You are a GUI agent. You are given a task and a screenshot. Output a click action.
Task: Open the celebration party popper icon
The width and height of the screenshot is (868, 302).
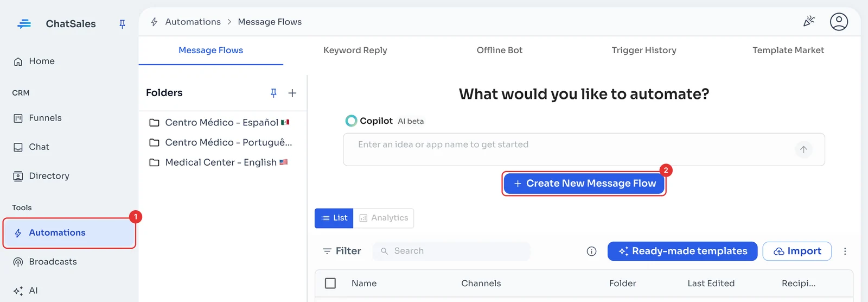[x=809, y=22]
